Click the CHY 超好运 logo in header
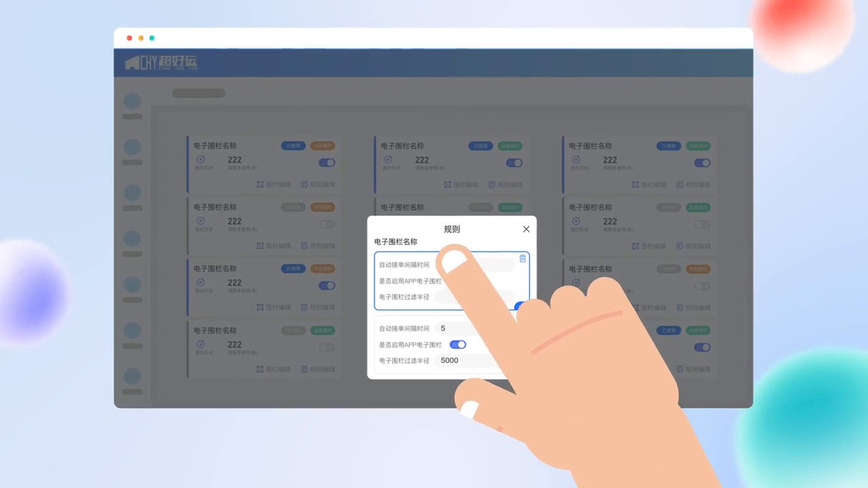The image size is (868, 488). point(161,63)
